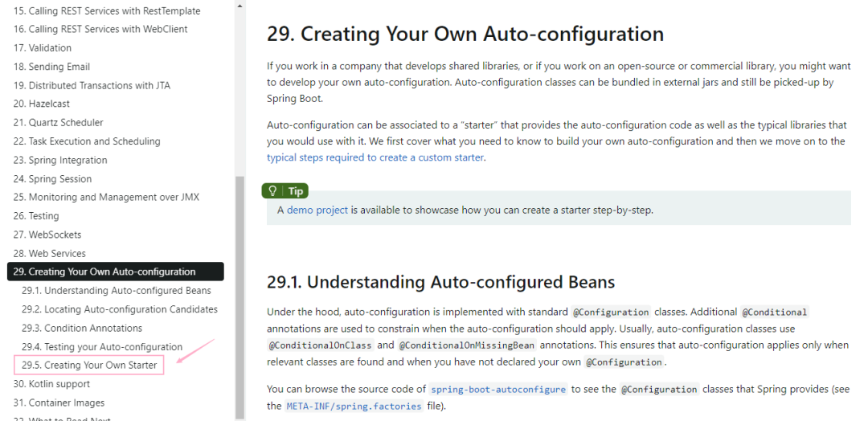This screenshot has width=868, height=421.
Task: Open 29.5. Creating Your Own Starter
Action: pos(89,365)
